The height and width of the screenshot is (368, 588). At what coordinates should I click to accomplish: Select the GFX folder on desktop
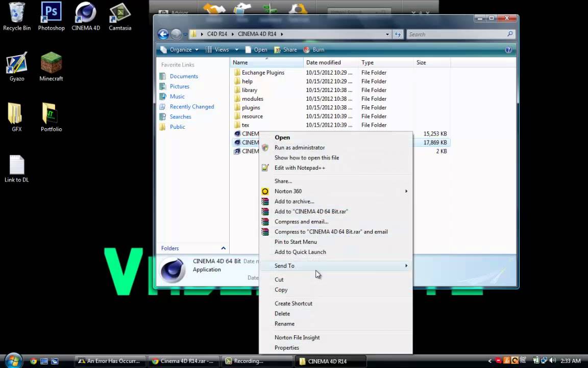[16, 118]
